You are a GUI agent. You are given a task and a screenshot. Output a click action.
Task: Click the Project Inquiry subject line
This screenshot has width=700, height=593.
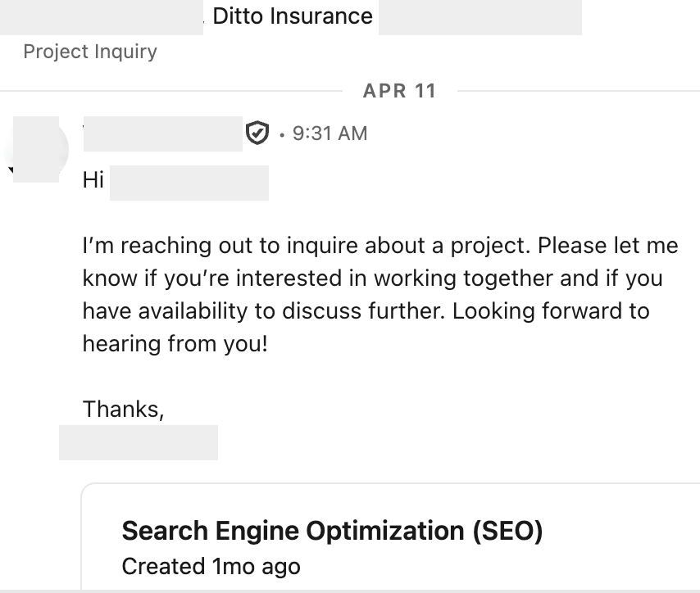[90, 52]
